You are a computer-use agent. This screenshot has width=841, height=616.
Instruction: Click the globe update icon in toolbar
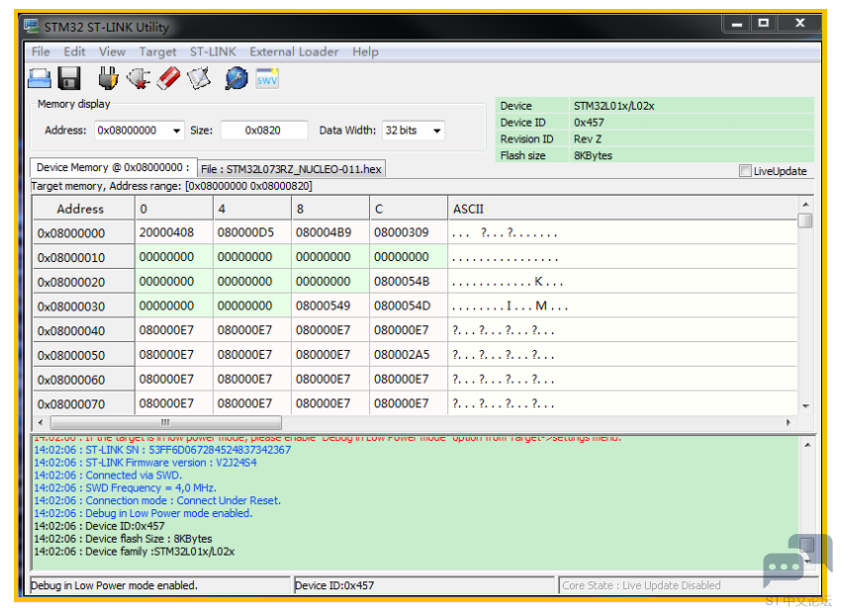pyautogui.click(x=236, y=78)
